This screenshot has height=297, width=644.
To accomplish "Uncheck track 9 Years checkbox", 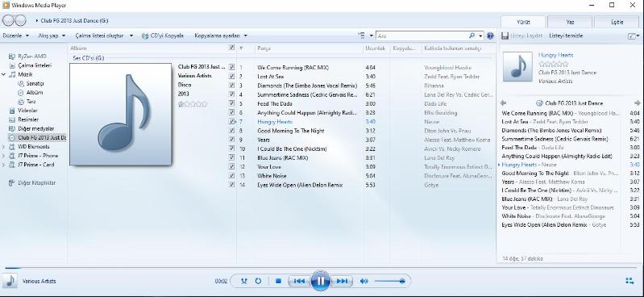I will (231, 140).
